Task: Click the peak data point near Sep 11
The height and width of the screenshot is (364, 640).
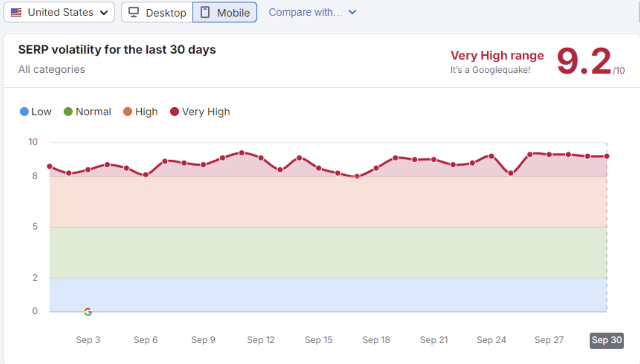Action: pos(242,153)
